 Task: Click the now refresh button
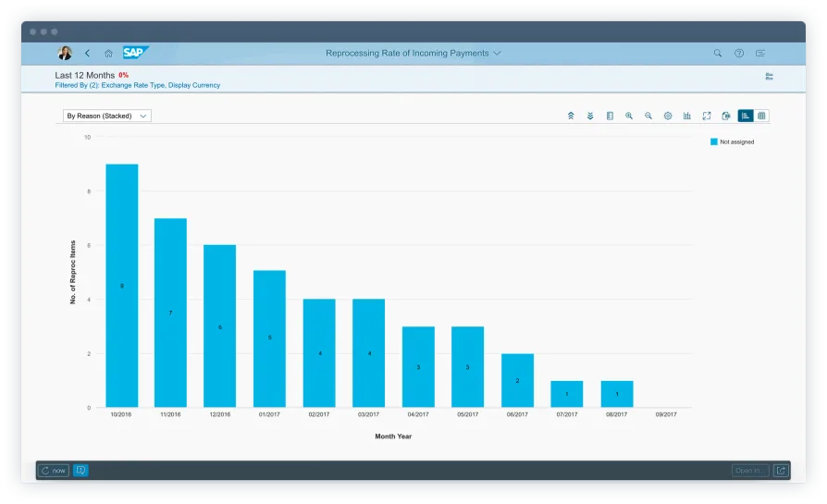(54, 471)
